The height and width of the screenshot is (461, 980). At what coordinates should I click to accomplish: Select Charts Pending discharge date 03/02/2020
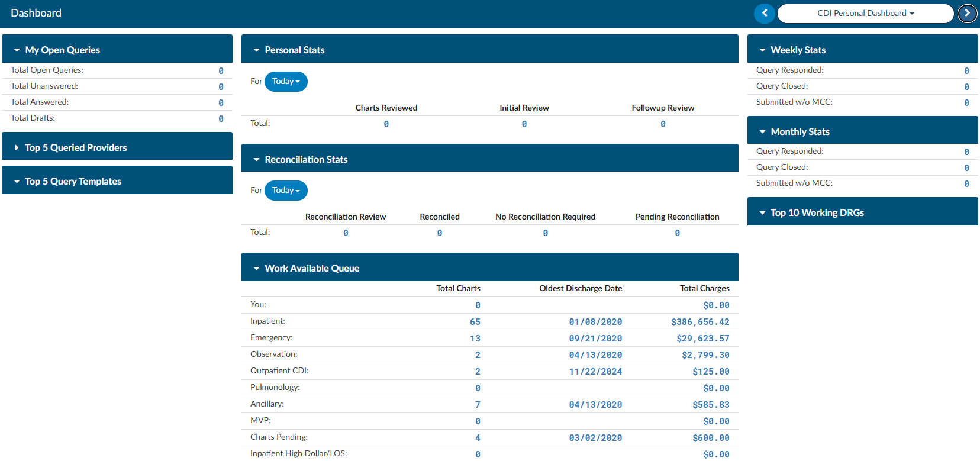595,438
